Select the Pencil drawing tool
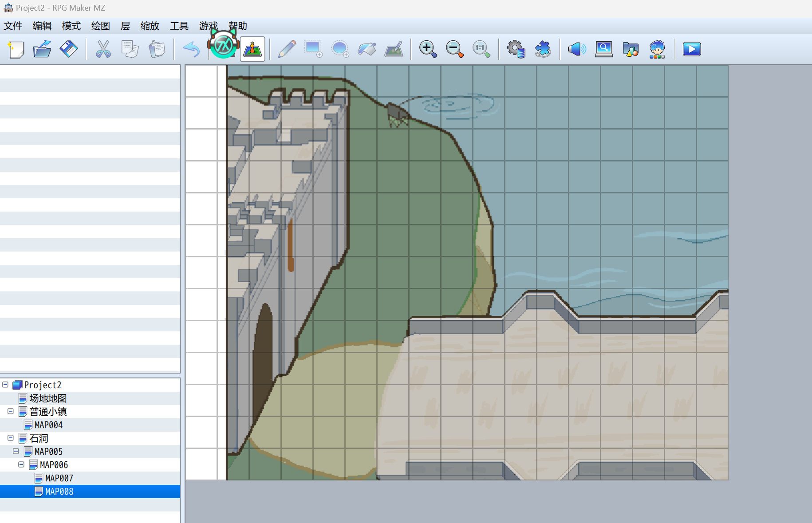Screen dimensions: 812x523 287,49
